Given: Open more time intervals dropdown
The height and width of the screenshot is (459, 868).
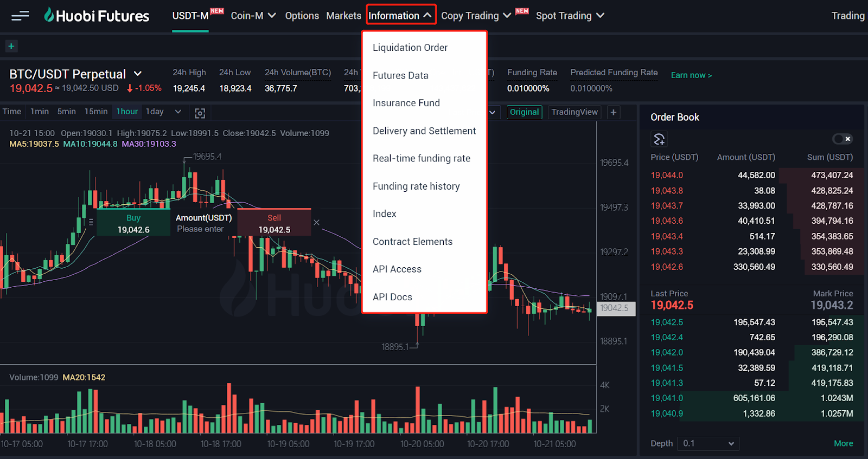Looking at the screenshot, I should click(x=178, y=112).
